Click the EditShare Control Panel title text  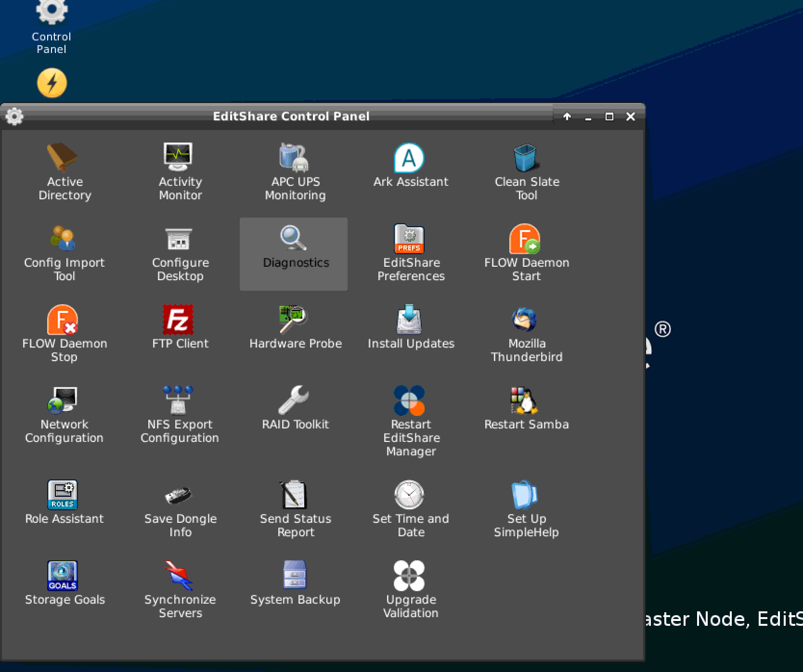[291, 116]
